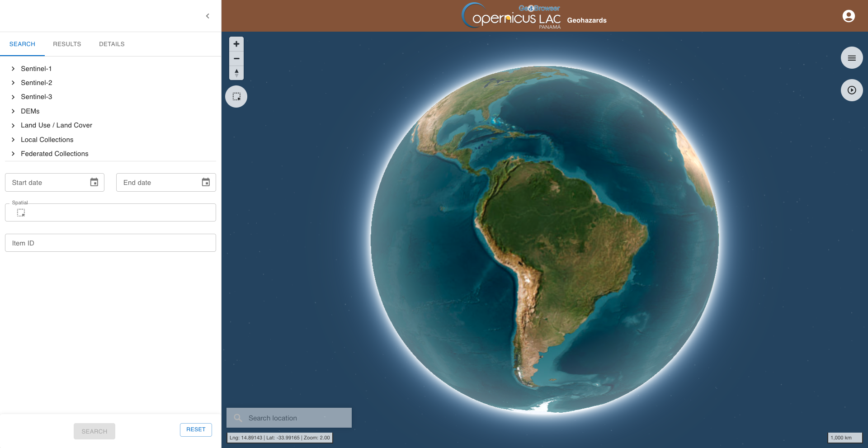The image size is (868, 448).
Task: Click the circular play button
Action: click(x=852, y=90)
